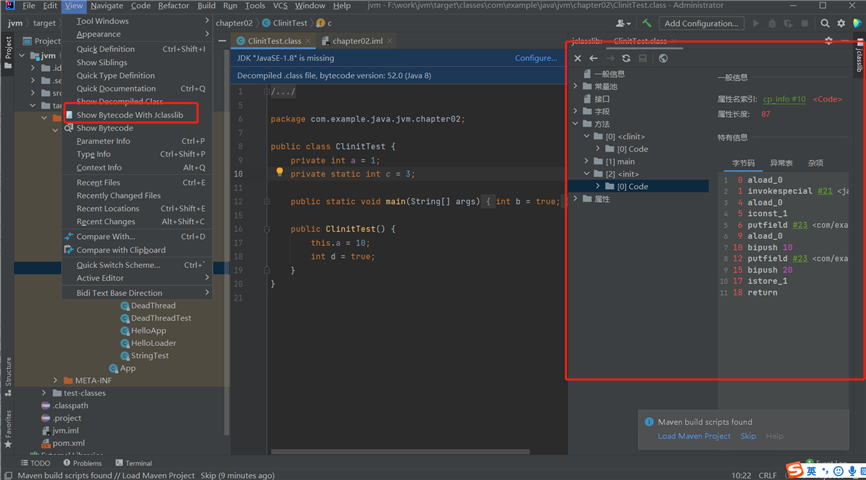Expand Appearance submenu
Viewport: 866px width, 480px height.
(137, 34)
